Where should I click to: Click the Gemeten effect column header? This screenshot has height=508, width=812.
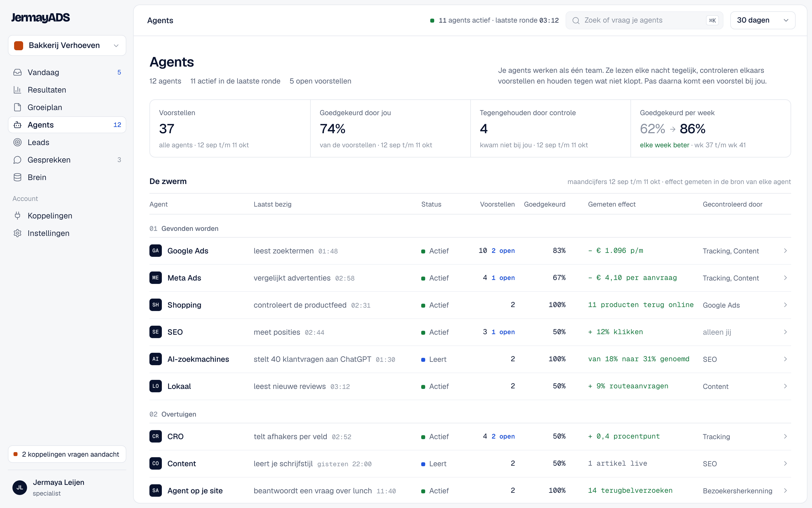coord(612,204)
